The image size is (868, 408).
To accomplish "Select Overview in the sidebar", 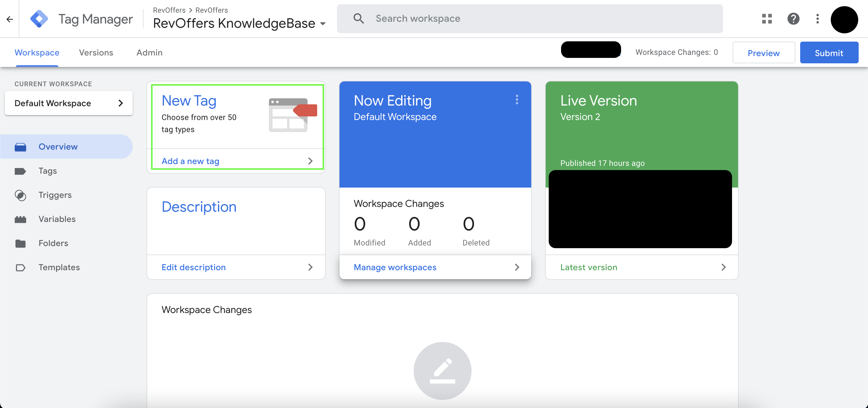I will click(x=66, y=147).
